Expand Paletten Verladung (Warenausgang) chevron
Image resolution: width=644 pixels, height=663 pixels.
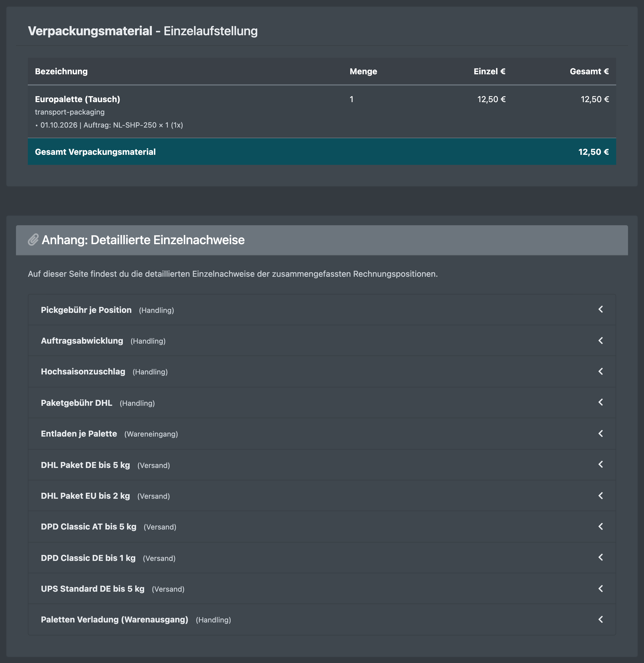(x=601, y=619)
